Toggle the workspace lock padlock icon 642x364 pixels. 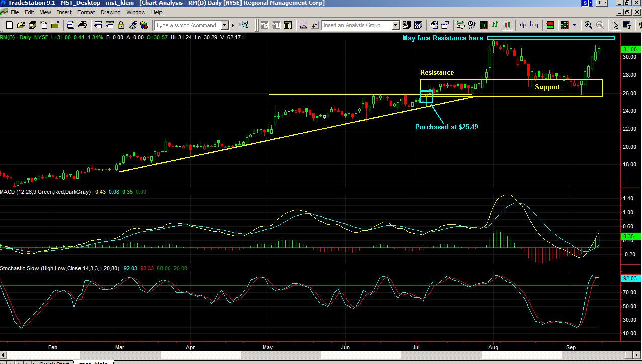click(121, 24)
